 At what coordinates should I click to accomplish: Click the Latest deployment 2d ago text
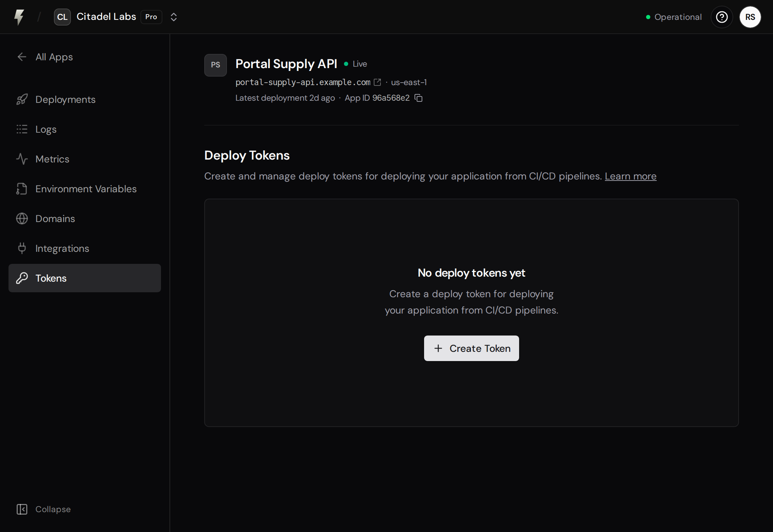pos(285,98)
